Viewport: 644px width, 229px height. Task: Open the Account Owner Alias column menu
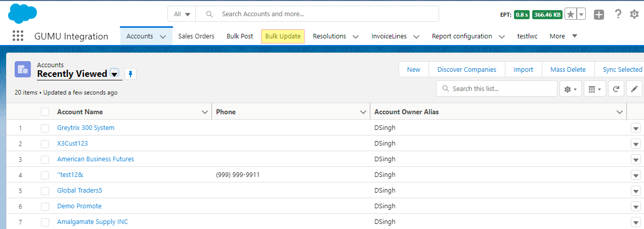(x=620, y=112)
